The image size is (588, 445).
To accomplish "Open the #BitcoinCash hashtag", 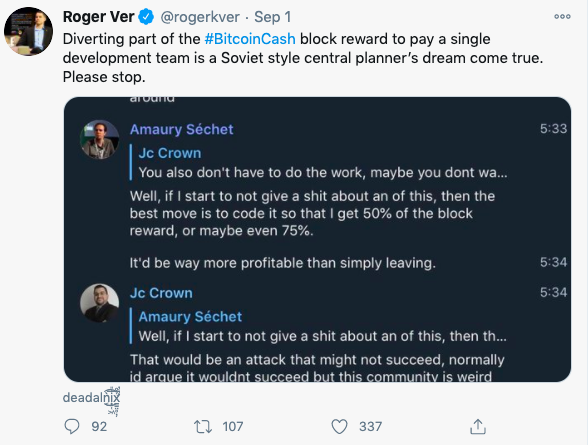I will [250, 39].
